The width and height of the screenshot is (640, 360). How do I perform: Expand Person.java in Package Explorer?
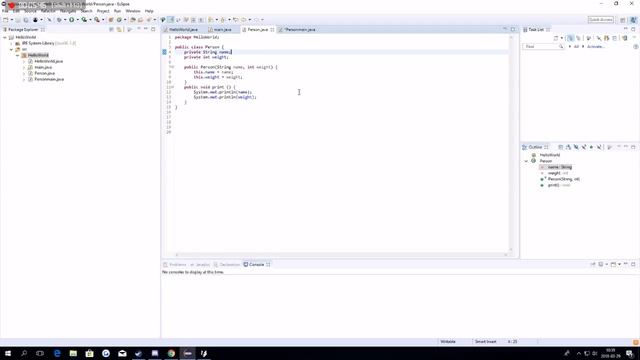pyautogui.click(x=24, y=73)
